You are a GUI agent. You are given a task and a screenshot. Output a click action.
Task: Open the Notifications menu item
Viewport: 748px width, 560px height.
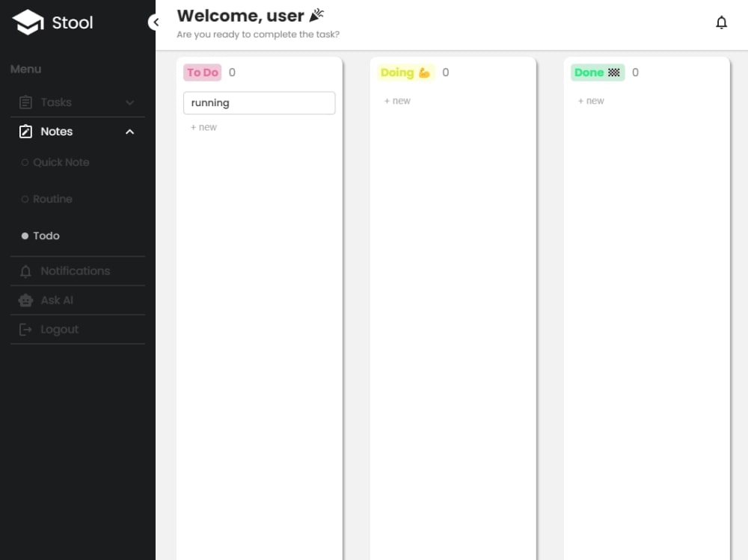click(x=77, y=271)
